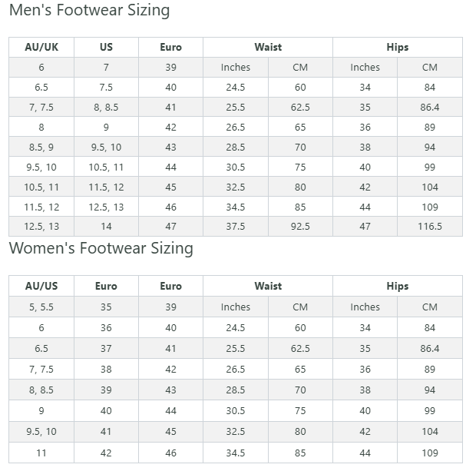Select the 92.5 waist CM cell
This screenshot has height=471, width=476.
point(300,227)
